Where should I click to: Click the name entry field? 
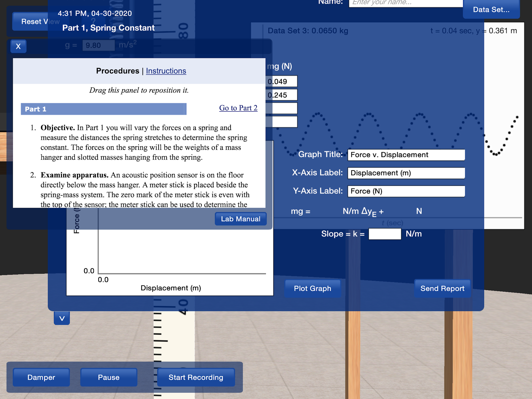point(406,3)
